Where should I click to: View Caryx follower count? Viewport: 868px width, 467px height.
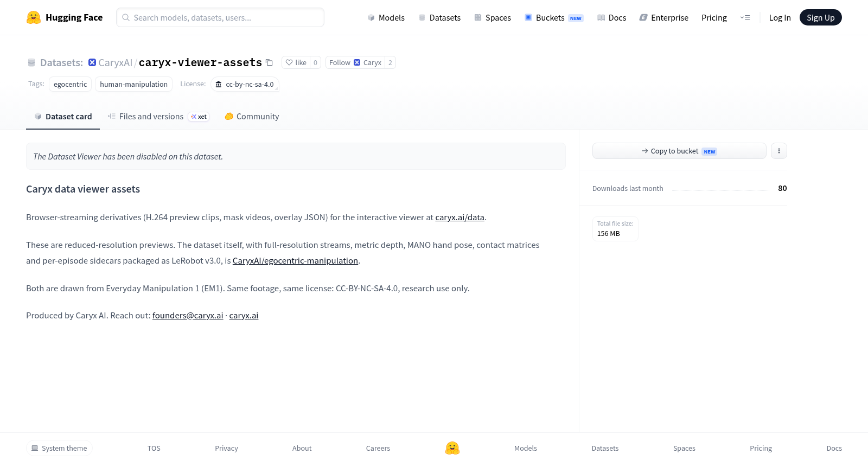click(390, 62)
